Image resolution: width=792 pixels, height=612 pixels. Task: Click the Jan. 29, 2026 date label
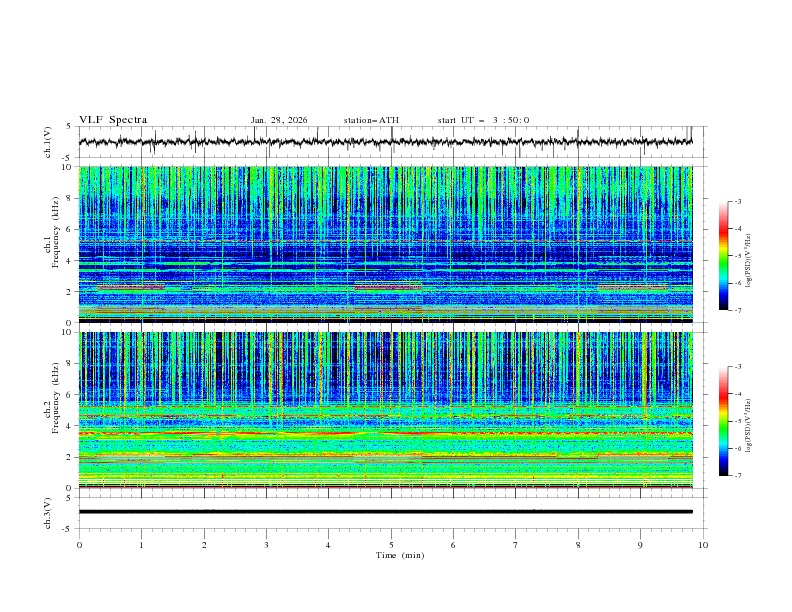(279, 120)
